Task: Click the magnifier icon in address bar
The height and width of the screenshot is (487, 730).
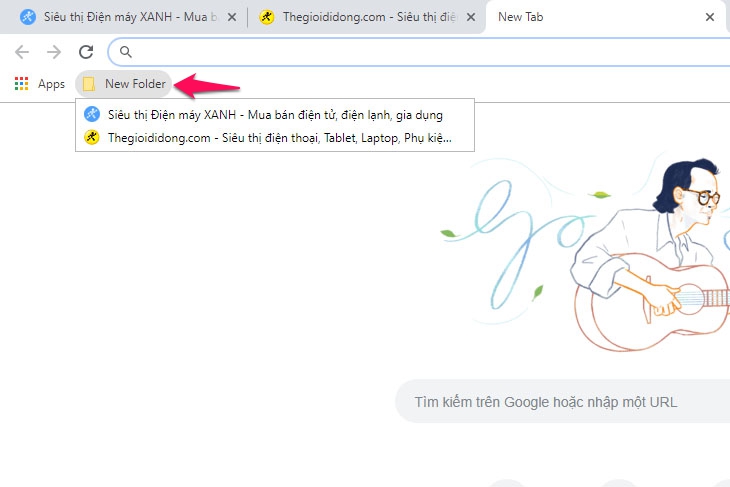Action: [x=126, y=52]
